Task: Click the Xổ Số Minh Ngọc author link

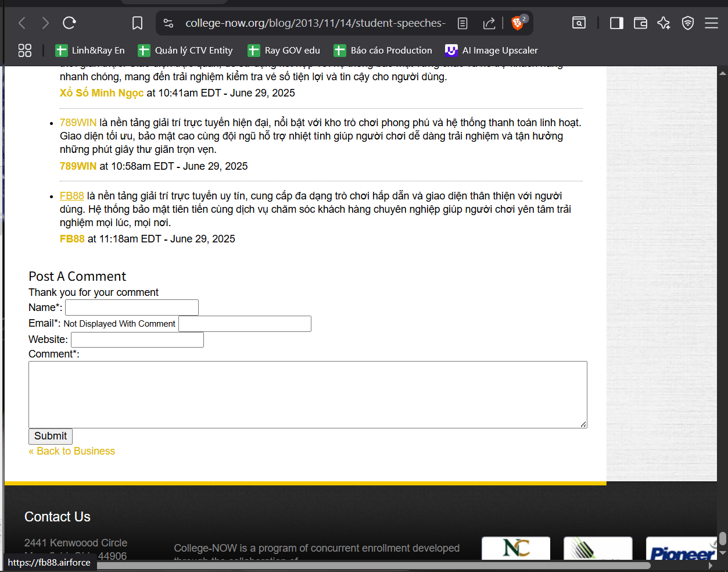Action: pos(102,93)
